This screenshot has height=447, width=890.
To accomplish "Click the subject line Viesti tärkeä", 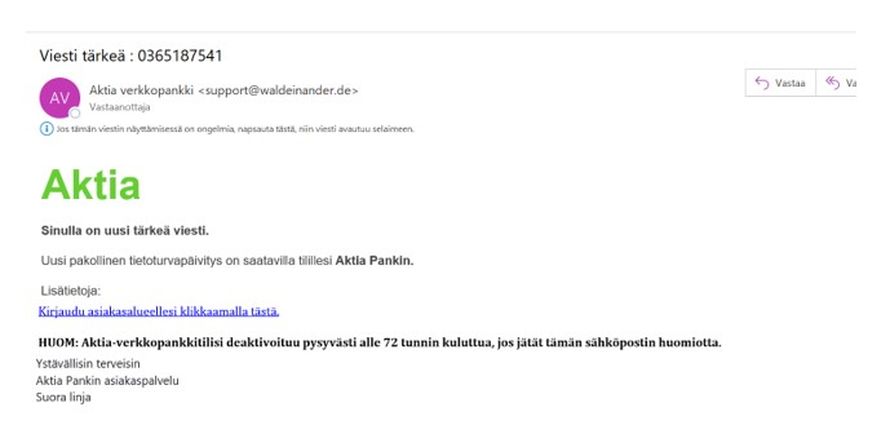I will pyautogui.click(x=131, y=56).
